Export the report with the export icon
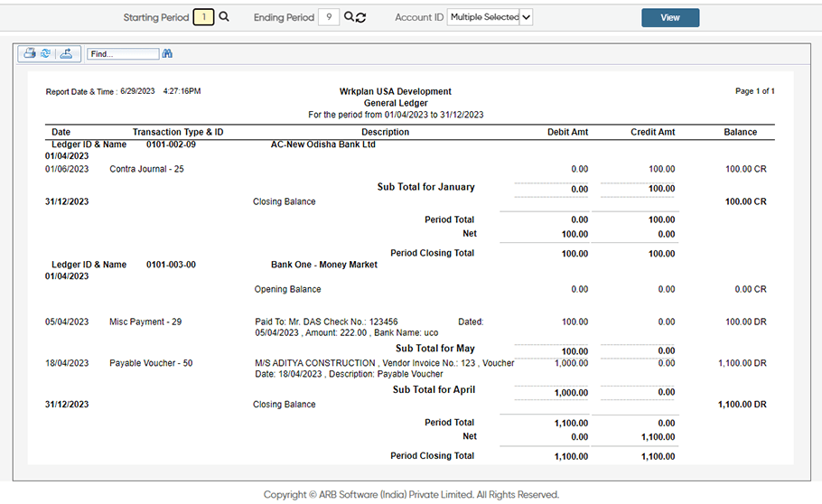The width and height of the screenshot is (822, 504). [x=66, y=53]
